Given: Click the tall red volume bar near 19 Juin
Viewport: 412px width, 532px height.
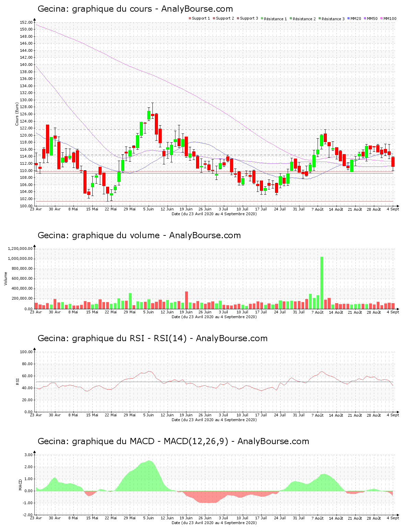Looking at the screenshot, I should pyautogui.click(x=186, y=300).
